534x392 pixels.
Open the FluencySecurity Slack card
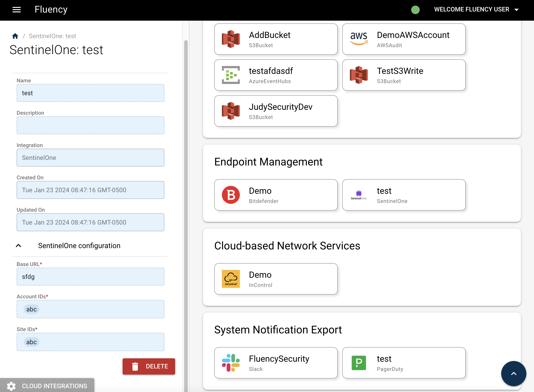pyautogui.click(x=276, y=363)
